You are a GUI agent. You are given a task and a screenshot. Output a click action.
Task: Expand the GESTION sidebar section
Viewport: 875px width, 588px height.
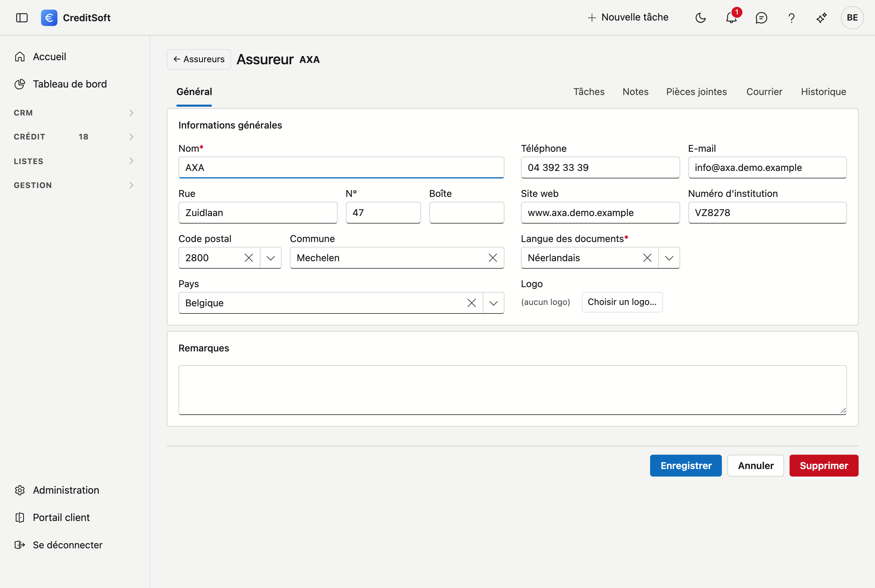(x=74, y=185)
